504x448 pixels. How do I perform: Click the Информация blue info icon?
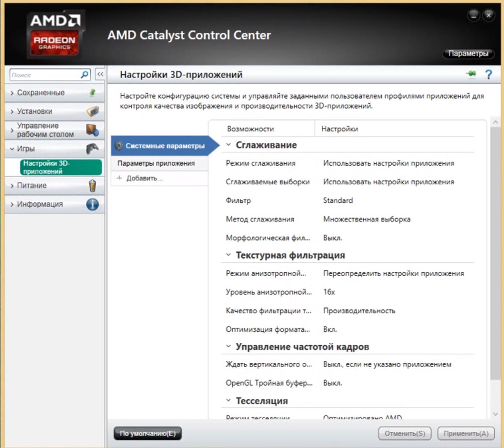click(92, 204)
